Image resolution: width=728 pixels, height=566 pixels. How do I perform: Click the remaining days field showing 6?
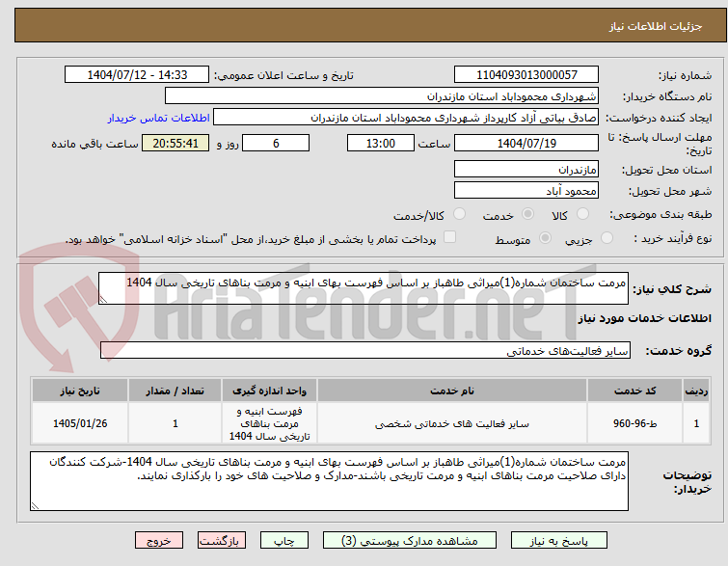tap(276, 143)
